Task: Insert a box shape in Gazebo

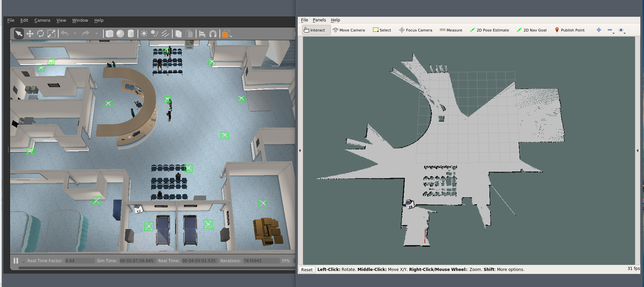Action: 109,33
